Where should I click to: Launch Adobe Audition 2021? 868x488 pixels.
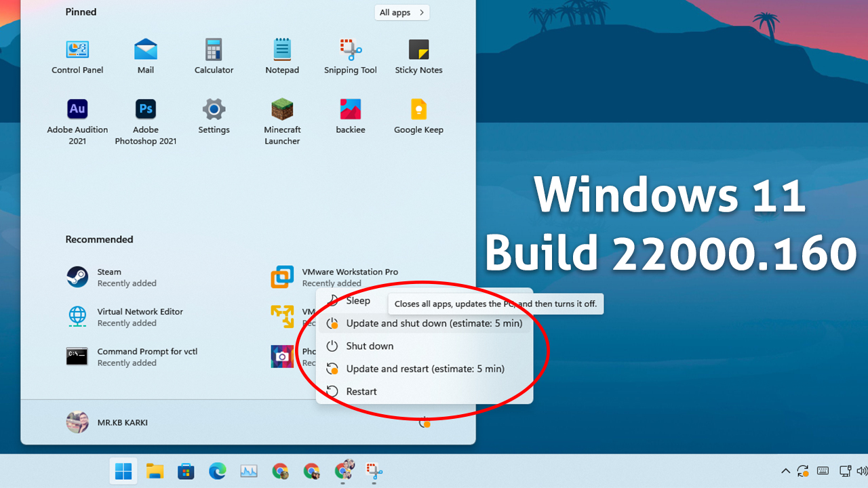pos(77,122)
